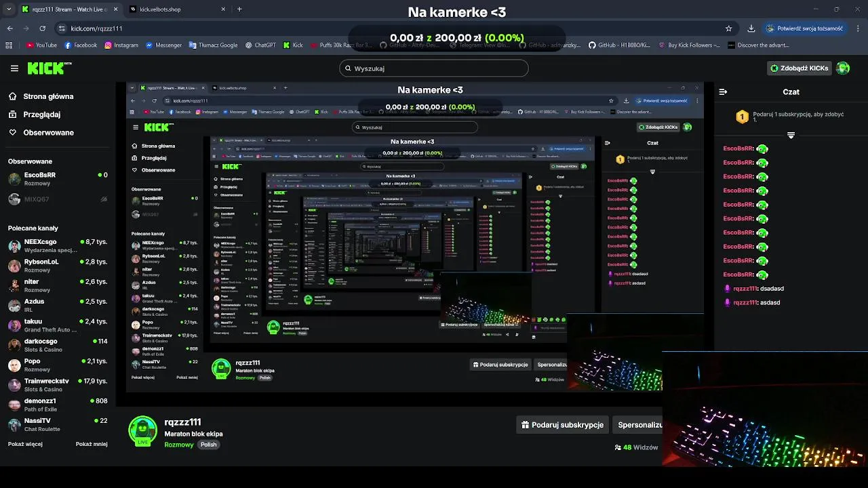
Task: Open NEEXcsgo channel avatar
Action: 14,246
